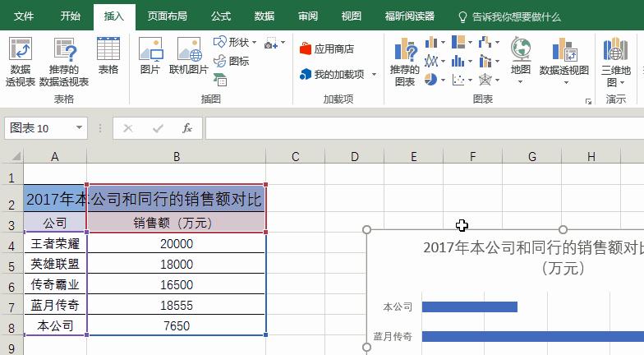The image size is (644, 355).
Task: Expand the 形状 shapes dropdown
Action: click(x=254, y=43)
